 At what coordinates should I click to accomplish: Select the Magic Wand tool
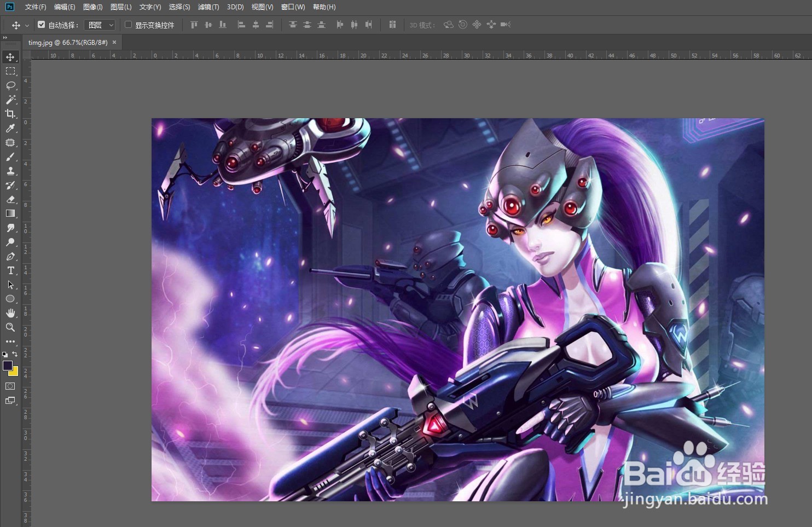(x=10, y=100)
